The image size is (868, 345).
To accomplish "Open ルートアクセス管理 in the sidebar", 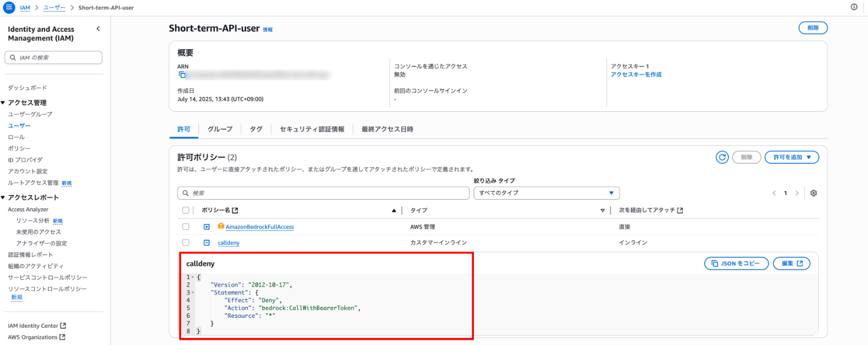I will pyautogui.click(x=33, y=183).
